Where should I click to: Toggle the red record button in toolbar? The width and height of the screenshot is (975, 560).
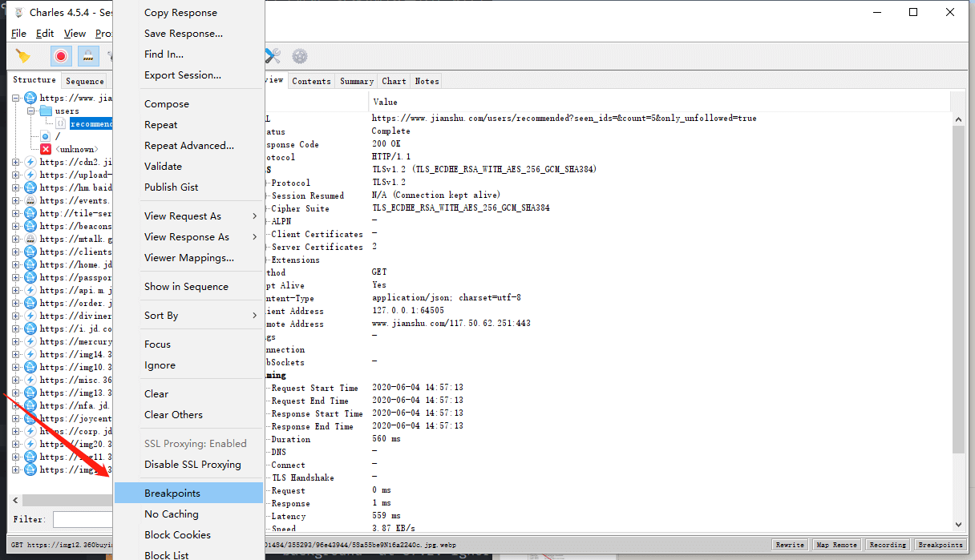pos(61,56)
